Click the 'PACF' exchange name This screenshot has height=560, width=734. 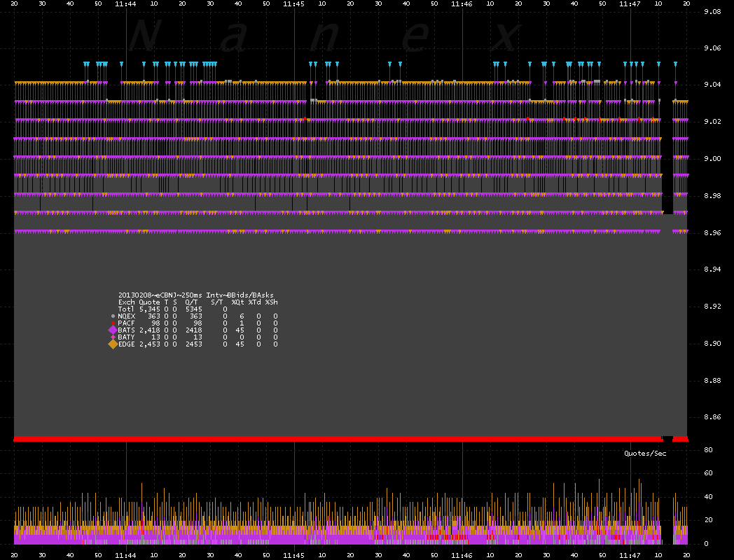[x=126, y=323]
